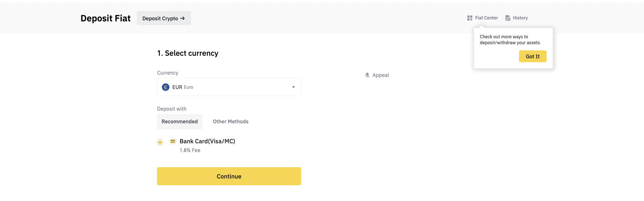Click the History clock icon
This screenshot has height=201, width=644.
tap(508, 18)
